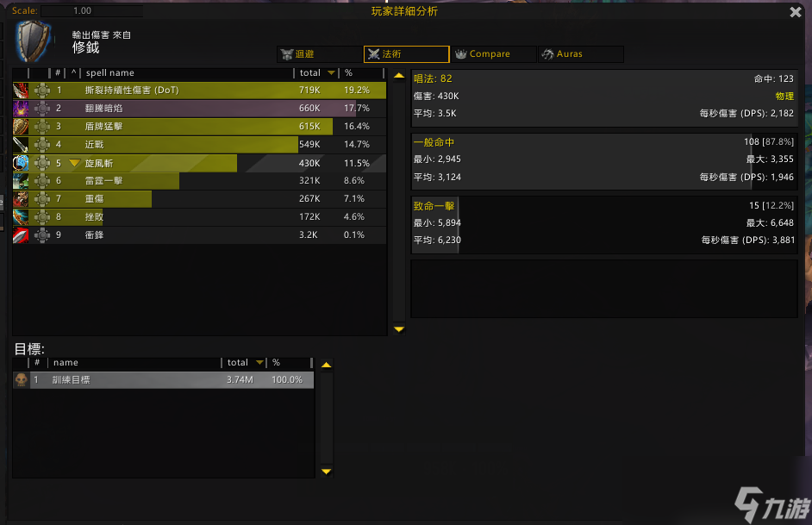Click the spell list scroll-up arrow
This screenshot has width=812, height=525.
tap(399, 76)
